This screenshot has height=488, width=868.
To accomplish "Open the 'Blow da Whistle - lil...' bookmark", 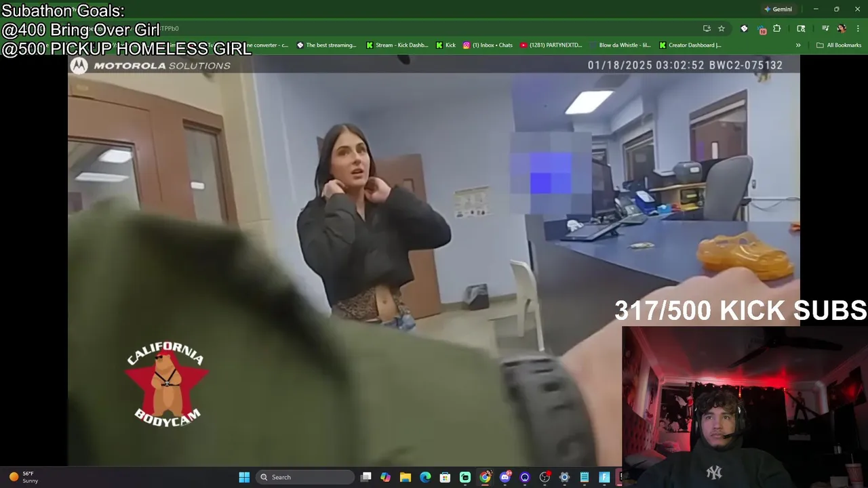I will click(x=620, y=45).
